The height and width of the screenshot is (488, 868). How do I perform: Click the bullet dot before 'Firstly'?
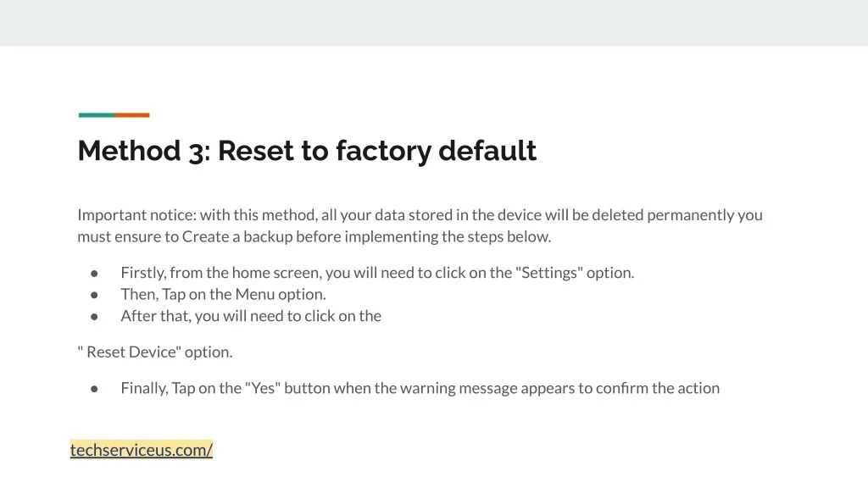tap(95, 274)
